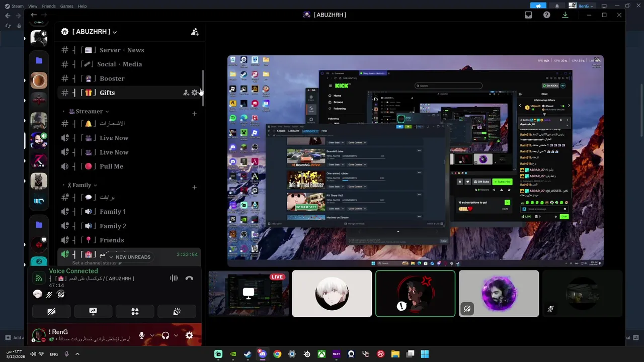Click the channel list scrollbar

pyautogui.click(x=203, y=88)
